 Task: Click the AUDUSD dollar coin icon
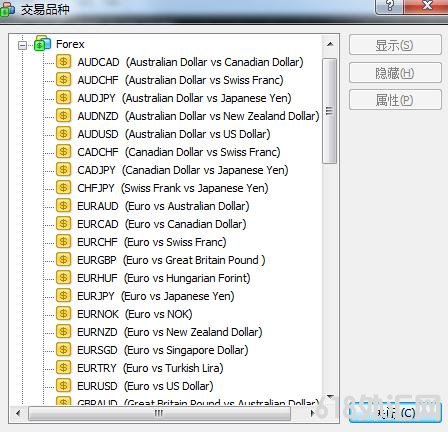63,134
